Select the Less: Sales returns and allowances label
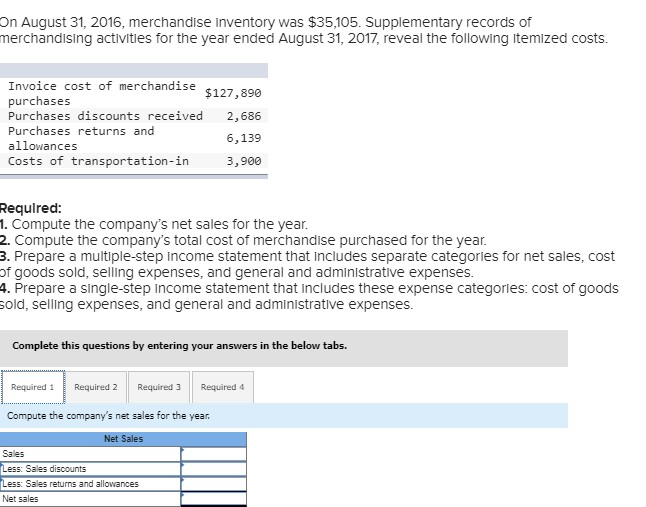The width and height of the screenshot is (646, 507). point(90,484)
